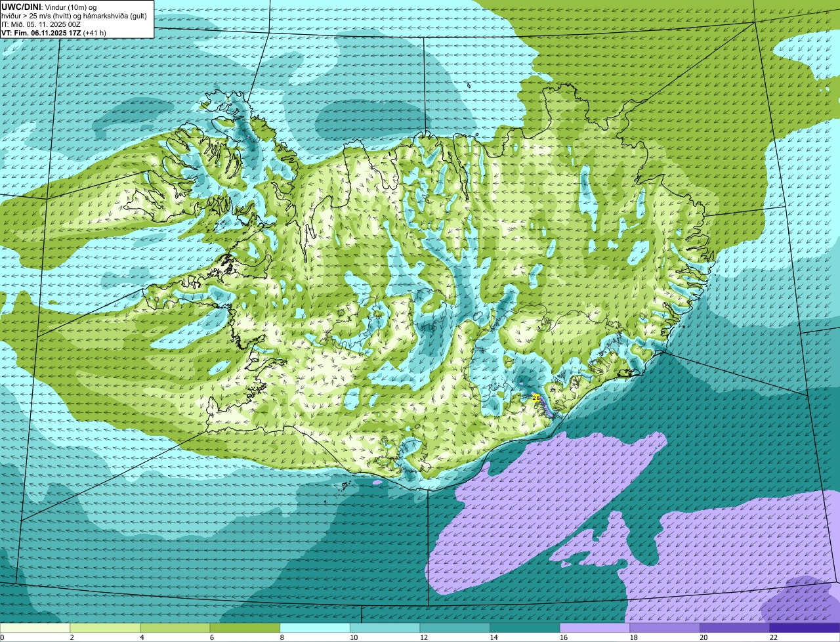Click the "22" label on the wind scale
Viewport: 840px width, 642px height.
774,637
